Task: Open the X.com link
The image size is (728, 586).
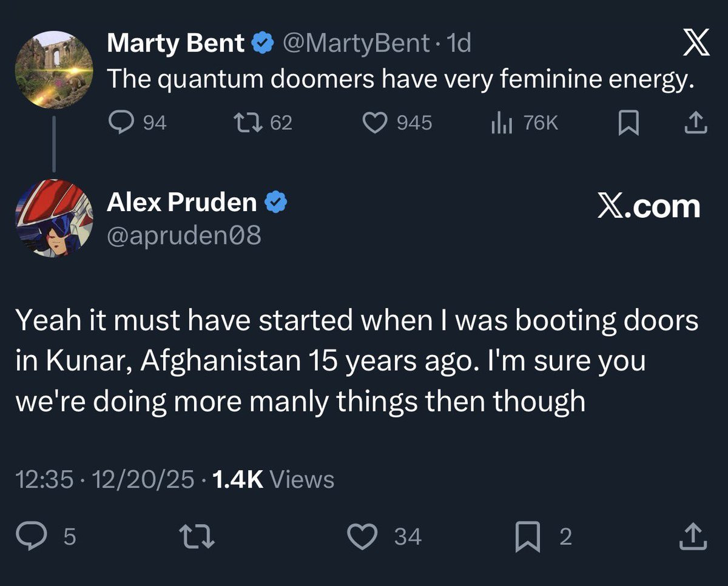Action: [x=648, y=206]
